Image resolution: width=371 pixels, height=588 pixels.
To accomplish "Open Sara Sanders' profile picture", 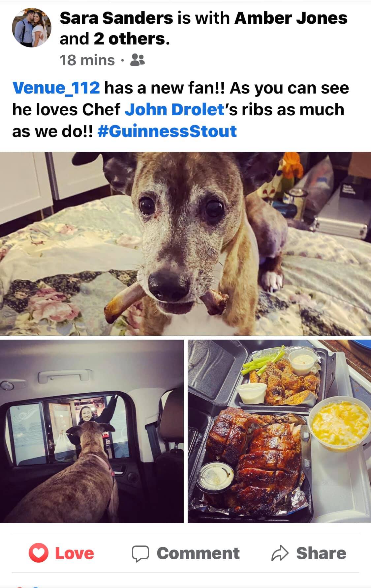I will coord(32,28).
